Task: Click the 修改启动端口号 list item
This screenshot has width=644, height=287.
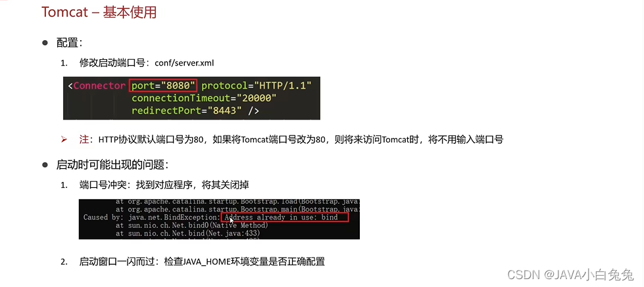Action: [147, 63]
